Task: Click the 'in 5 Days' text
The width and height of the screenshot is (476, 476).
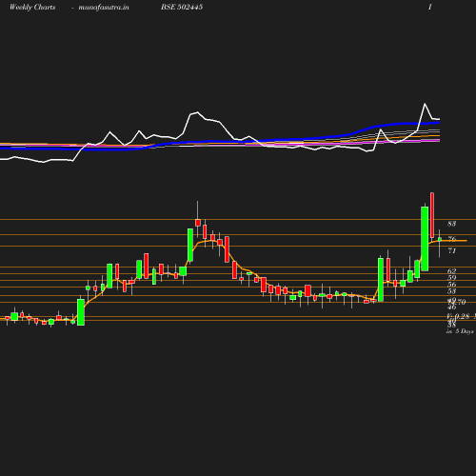Action: pyautogui.click(x=460, y=331)
